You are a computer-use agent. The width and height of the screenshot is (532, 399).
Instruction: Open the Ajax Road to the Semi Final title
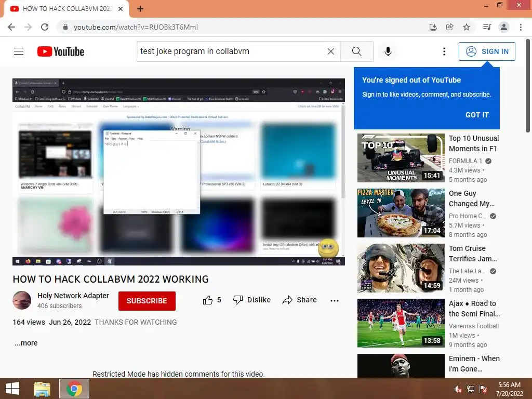point(474,309)
